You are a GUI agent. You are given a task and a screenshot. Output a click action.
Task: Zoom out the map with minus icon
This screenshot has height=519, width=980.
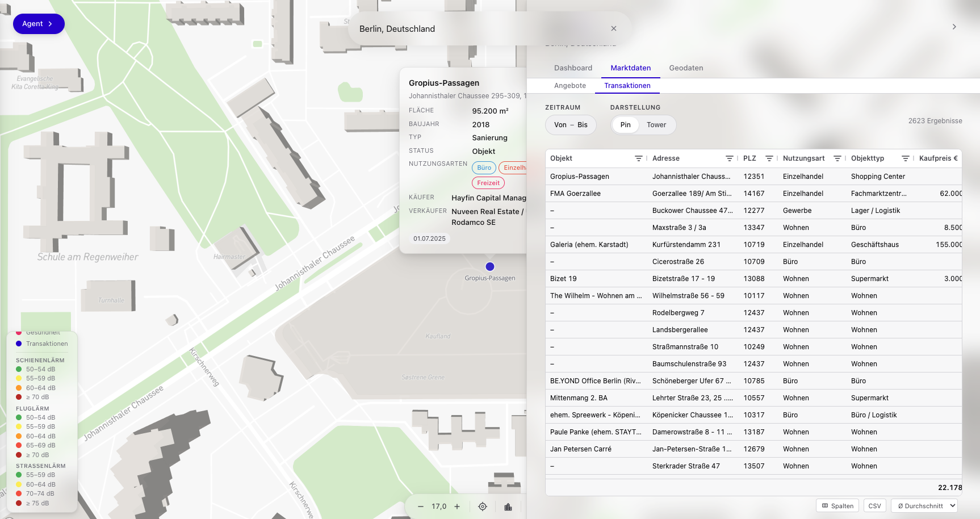coord(420,507)
